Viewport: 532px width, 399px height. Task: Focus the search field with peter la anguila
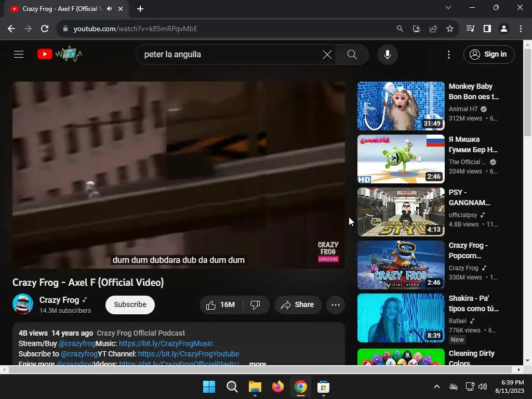(x=231, y=54)
